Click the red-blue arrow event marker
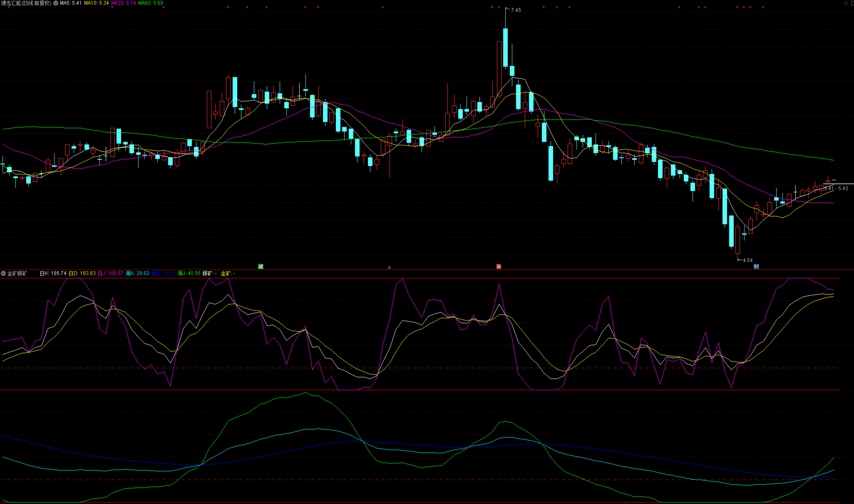854x504 pixels. pyautogui.click(x=389, y=267)
